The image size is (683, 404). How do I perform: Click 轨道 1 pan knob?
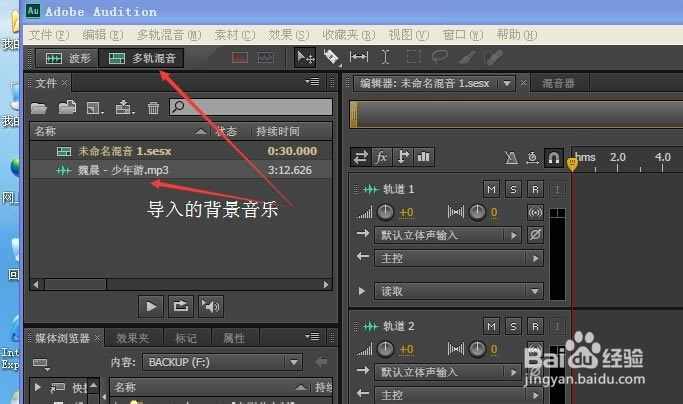(x=477, y=212)
